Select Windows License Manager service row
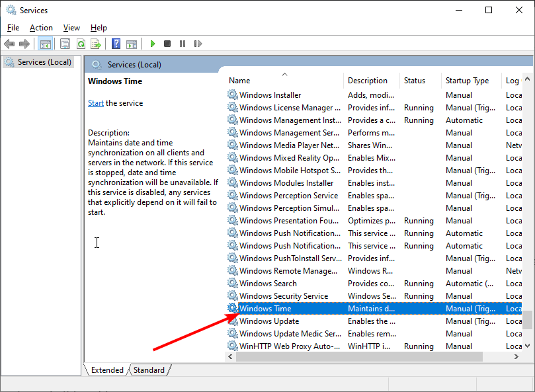The image size is (535, 392). pos(374,108)
